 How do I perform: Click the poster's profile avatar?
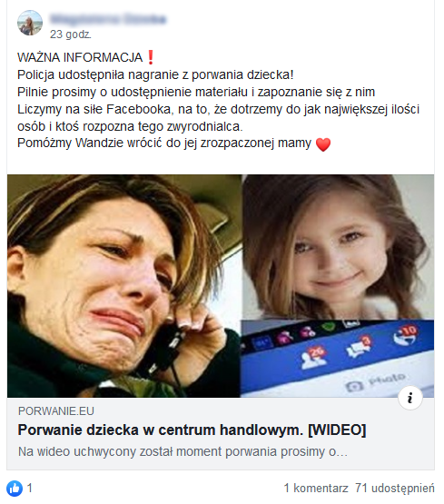[x=30, y=23]
